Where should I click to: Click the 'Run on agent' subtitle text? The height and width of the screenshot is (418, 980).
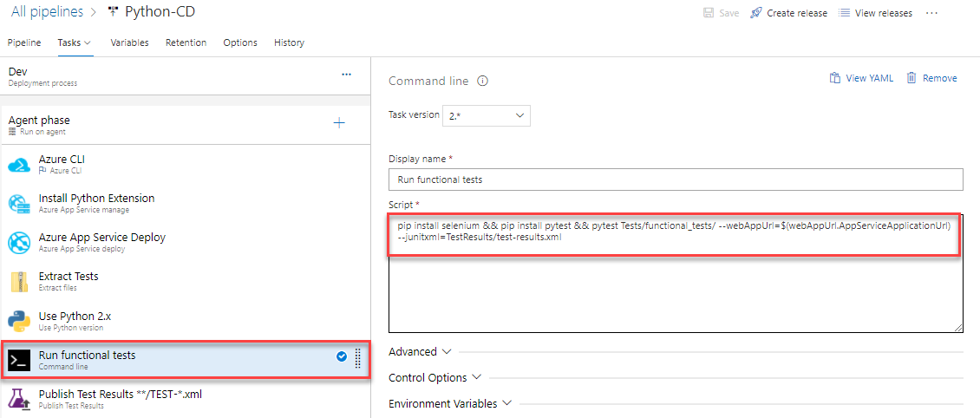[x=42, y=132]
